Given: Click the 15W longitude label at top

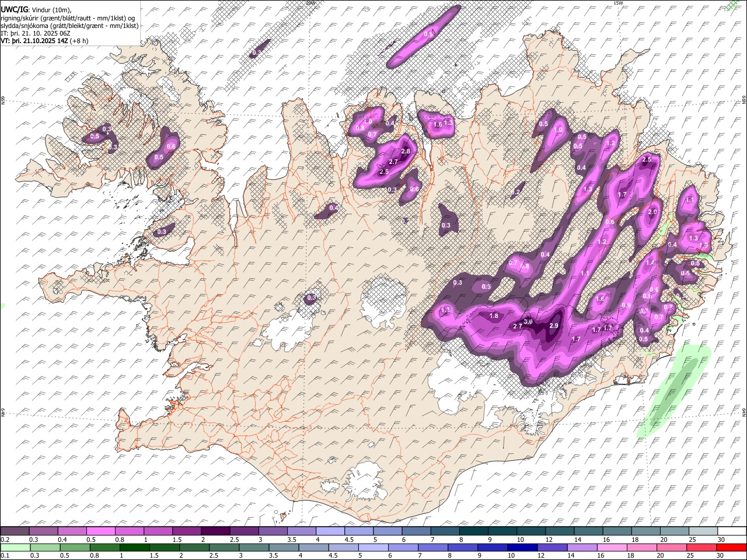Looking at the screenshot, I should (618, 3).
